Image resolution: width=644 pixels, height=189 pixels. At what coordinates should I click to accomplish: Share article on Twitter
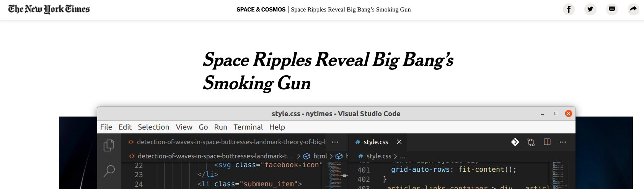[590, 9]
